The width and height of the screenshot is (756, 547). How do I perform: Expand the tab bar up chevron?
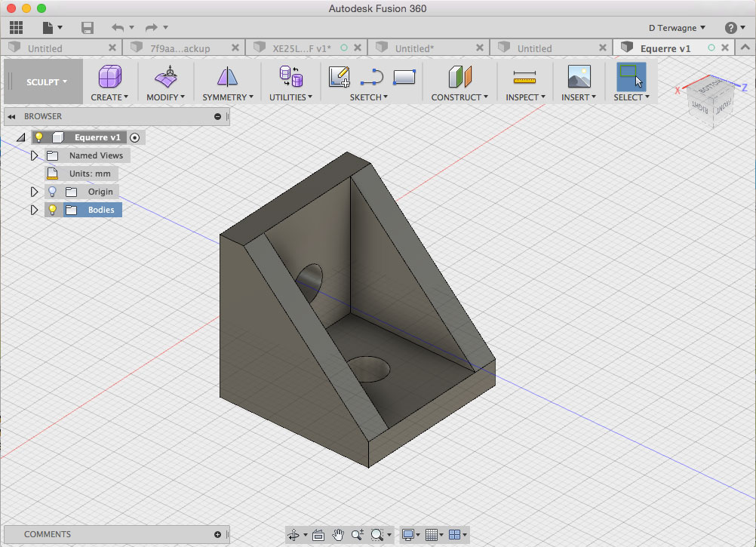[745, 48]
